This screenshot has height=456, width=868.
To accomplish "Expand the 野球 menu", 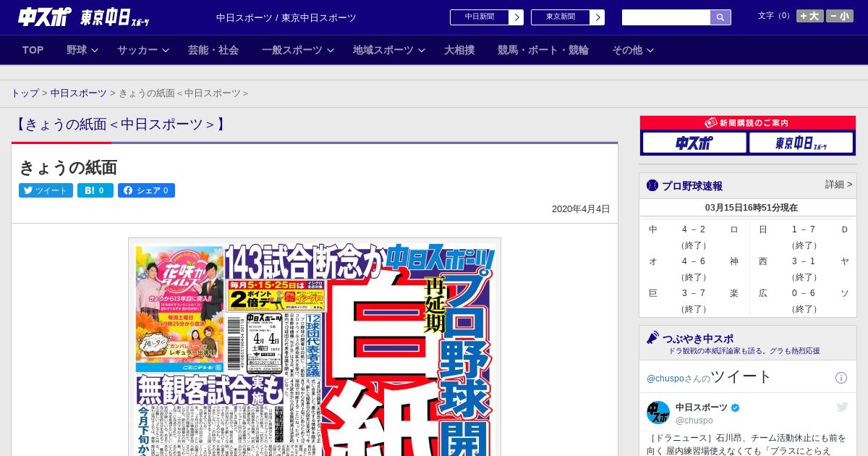I will (82, 50).
